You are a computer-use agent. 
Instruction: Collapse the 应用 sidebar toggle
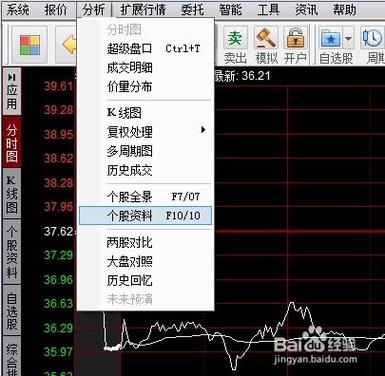pos(12,91)
